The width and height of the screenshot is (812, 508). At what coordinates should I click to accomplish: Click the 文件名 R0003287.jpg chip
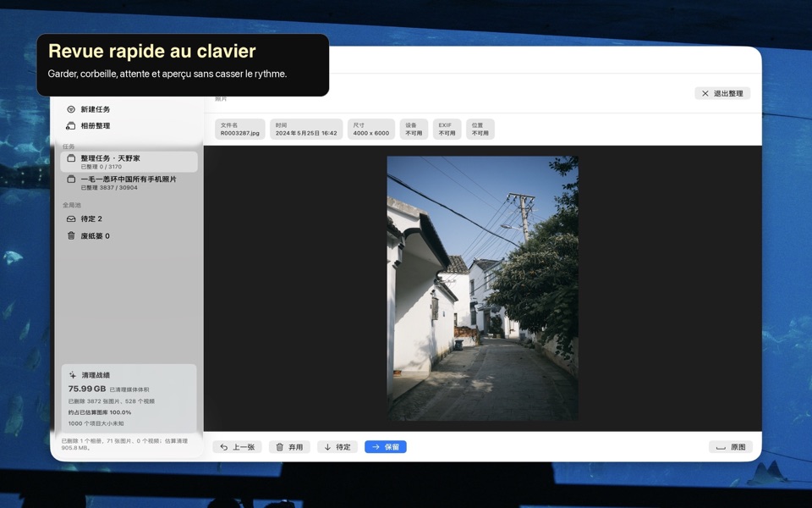pyautogui.click(x=239, y=129)
